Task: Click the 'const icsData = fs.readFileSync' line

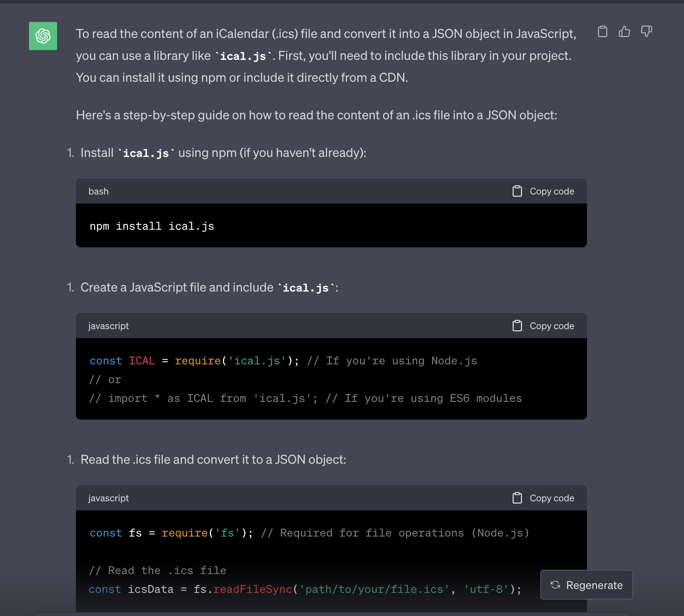Action: (305, 589)
